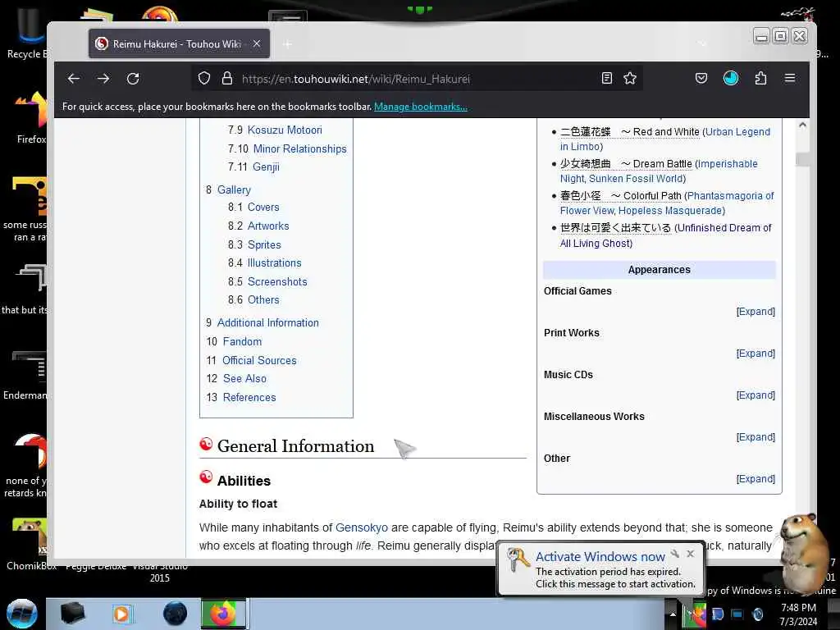Open the Hopeless Masquerade link

(669, 211)
